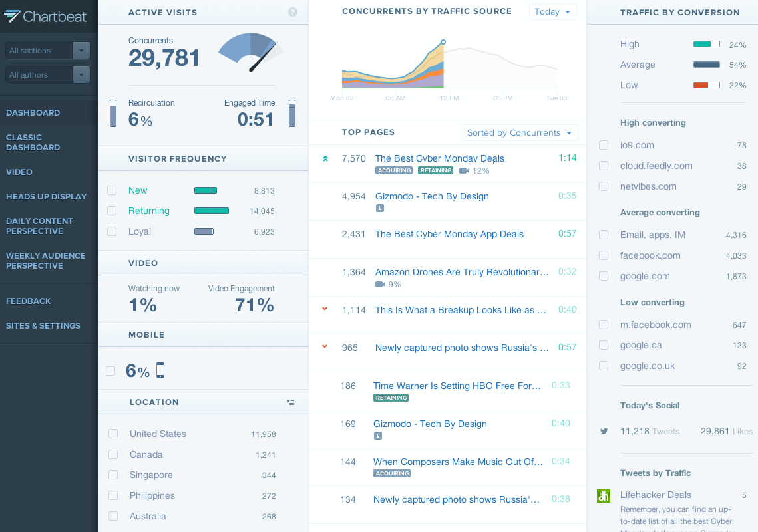Select the io9.com checkbox

(x=603, y=145)
